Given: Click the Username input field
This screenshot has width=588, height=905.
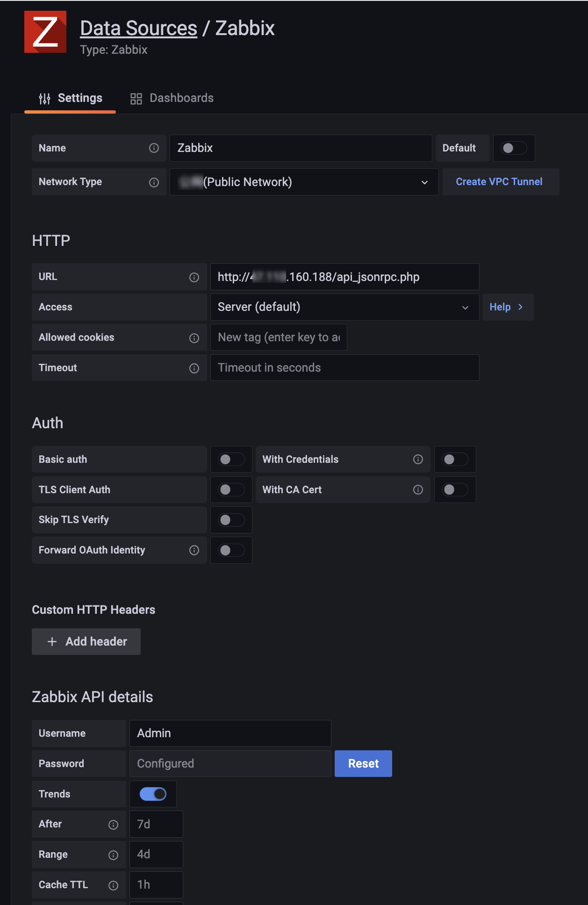Looking at the screenshot, I should pos(230,733).
